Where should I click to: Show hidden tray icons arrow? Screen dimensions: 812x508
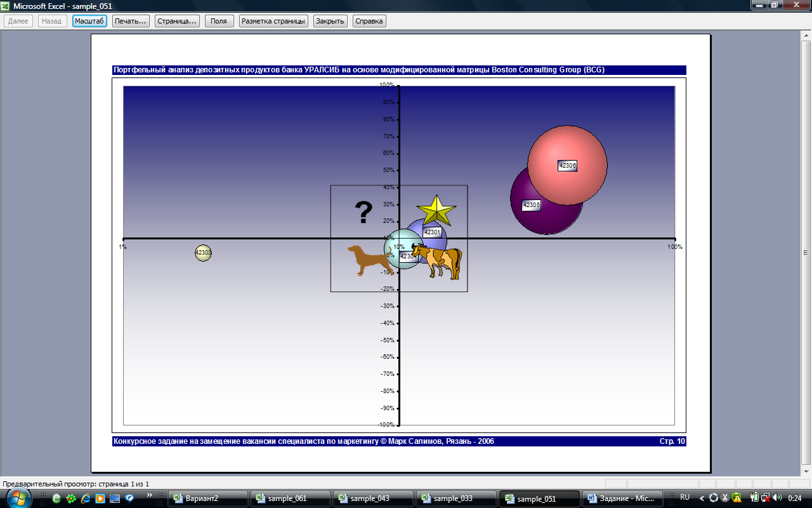coord(702,498)
